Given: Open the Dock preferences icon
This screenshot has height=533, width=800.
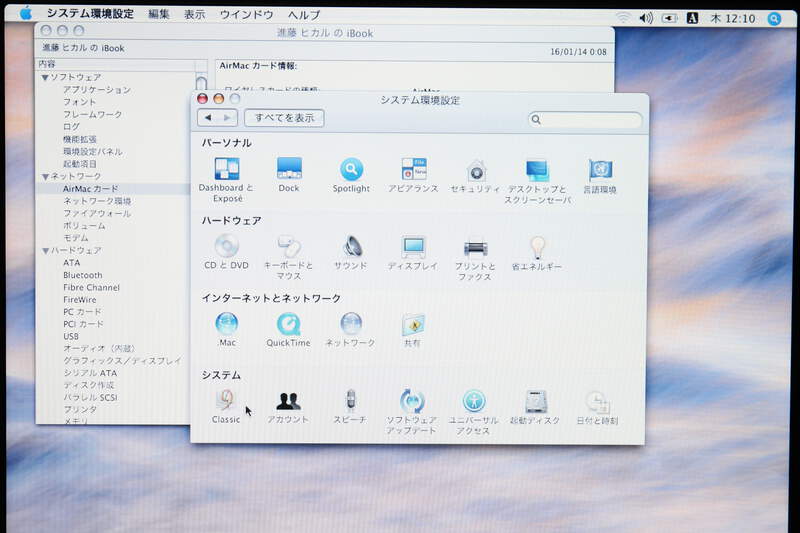Looking at the screenshot, I should (289, 174).
